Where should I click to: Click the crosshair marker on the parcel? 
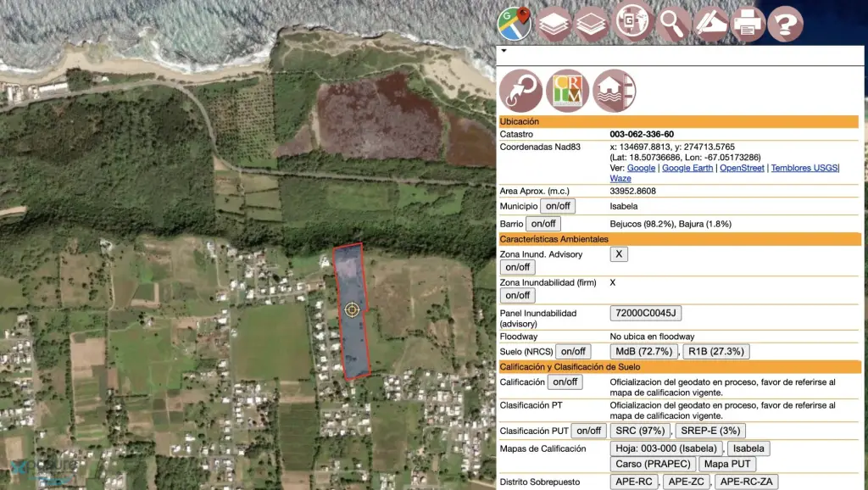click(352, 309)
